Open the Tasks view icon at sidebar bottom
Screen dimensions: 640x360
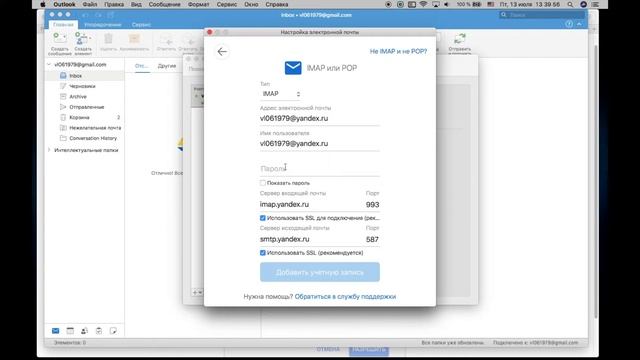[99, 331]
